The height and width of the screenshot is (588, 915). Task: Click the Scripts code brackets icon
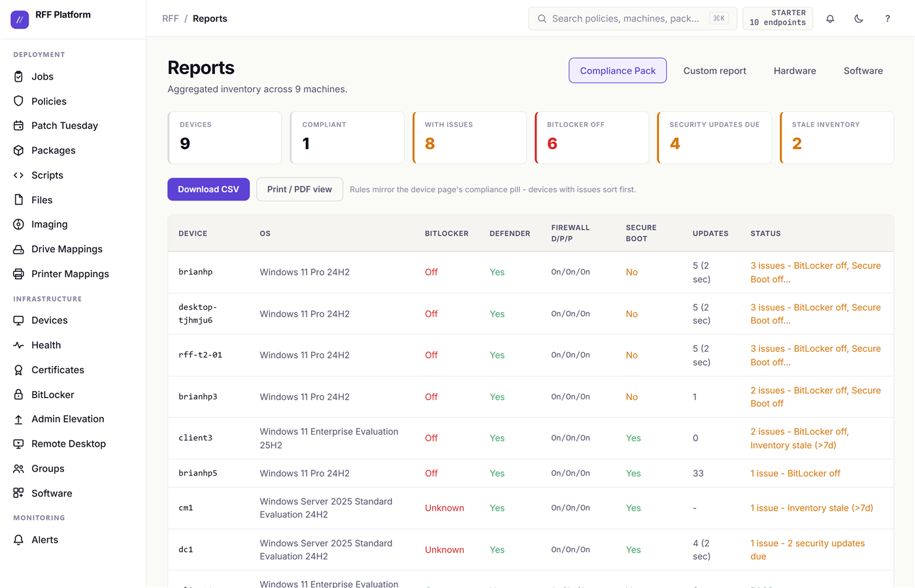pos(18,175)
